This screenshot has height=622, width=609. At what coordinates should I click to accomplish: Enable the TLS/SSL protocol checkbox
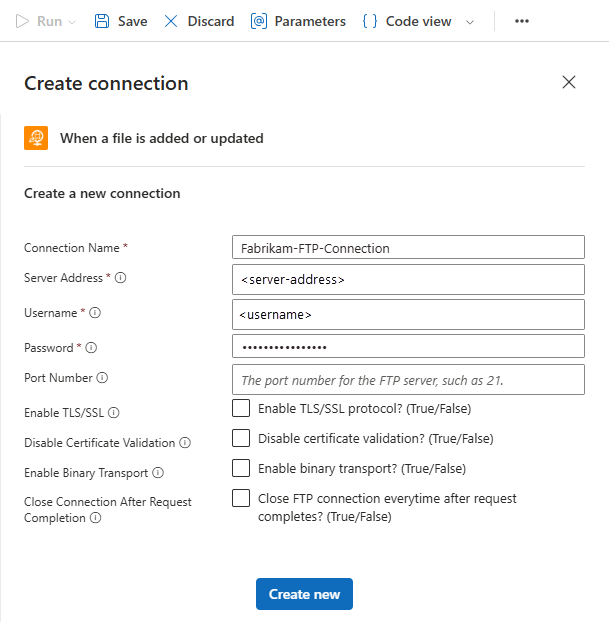tap(241, 408)
